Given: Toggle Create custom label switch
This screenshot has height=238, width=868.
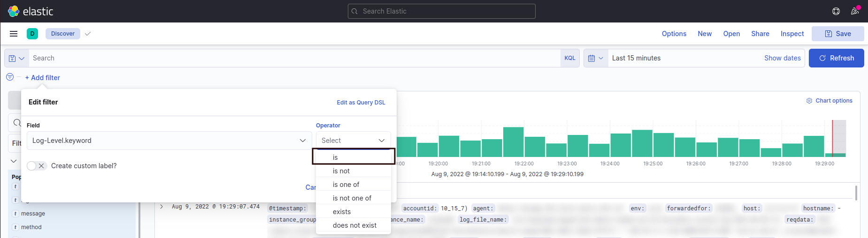Looking at the screenshot, I should click(x=37, y=166).
